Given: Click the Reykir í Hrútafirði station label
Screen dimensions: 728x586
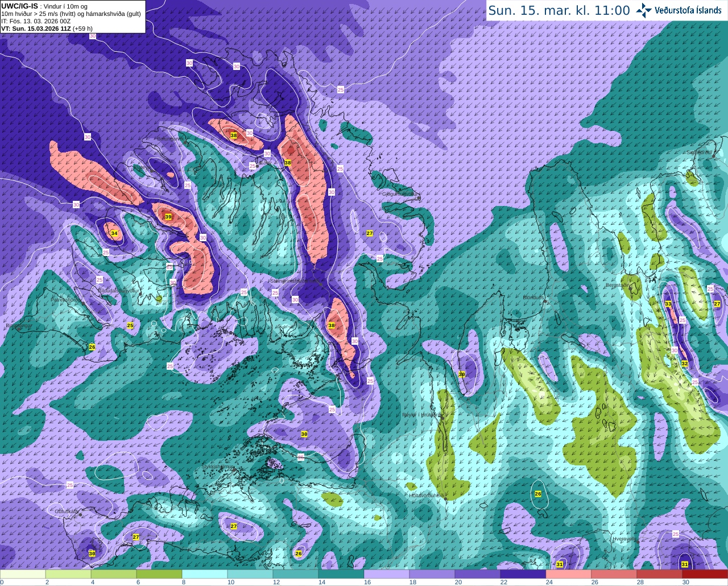Looking at the screenshot, I should [x=421, y=415].
